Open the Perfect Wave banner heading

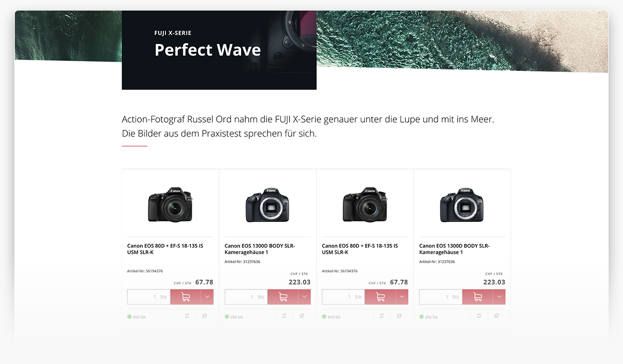click(208, 50)
